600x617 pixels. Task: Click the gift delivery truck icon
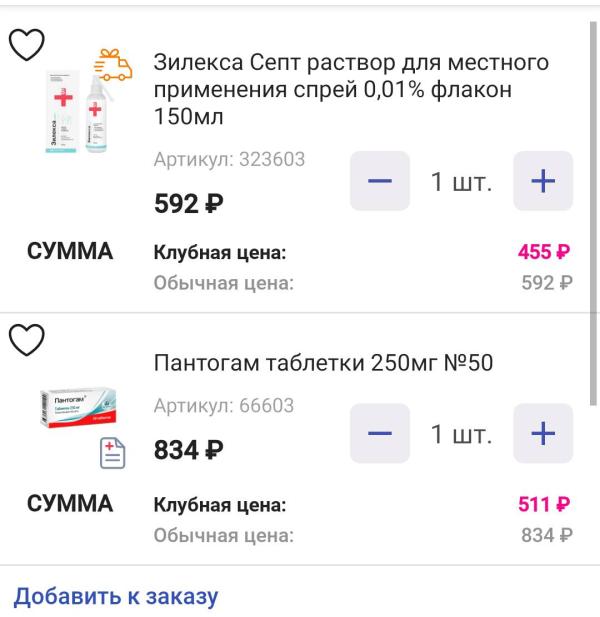(x=112, y=66)
